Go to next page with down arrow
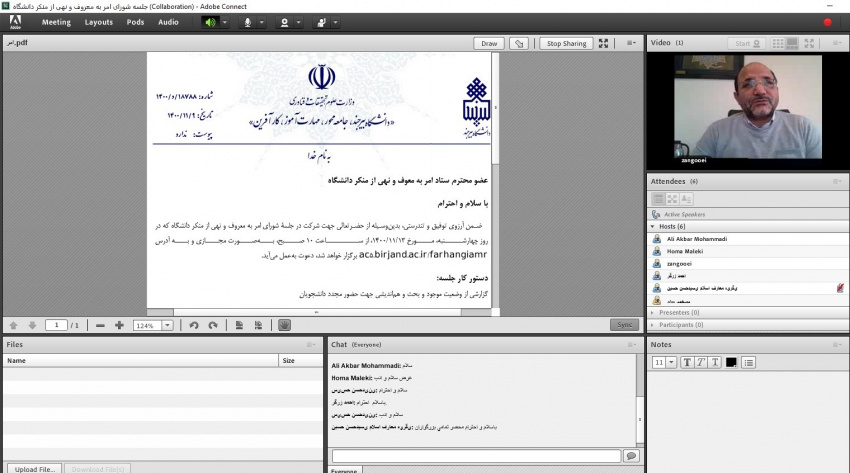 click(32, 325)
